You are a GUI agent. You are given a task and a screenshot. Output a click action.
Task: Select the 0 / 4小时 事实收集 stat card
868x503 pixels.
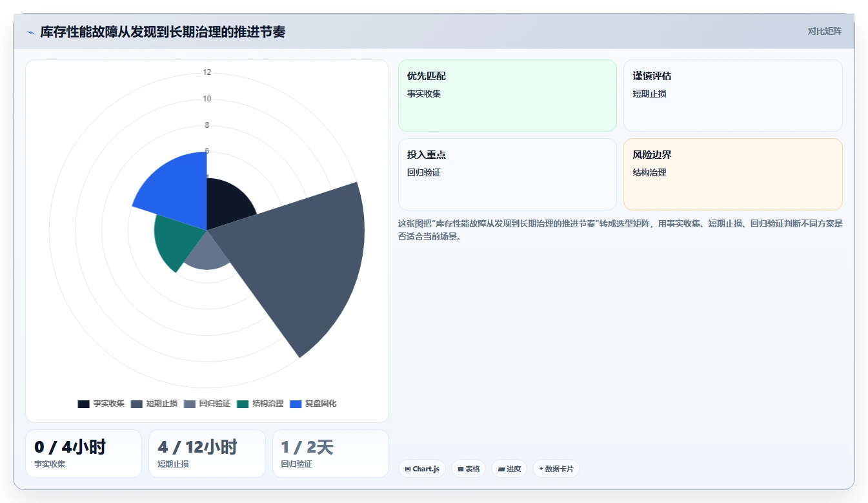pos(83,453)
